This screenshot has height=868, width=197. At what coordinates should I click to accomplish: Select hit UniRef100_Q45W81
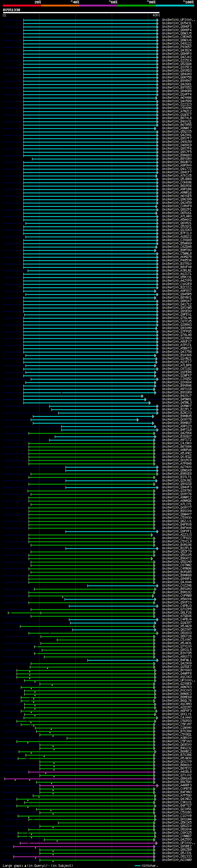click(177, 399)
